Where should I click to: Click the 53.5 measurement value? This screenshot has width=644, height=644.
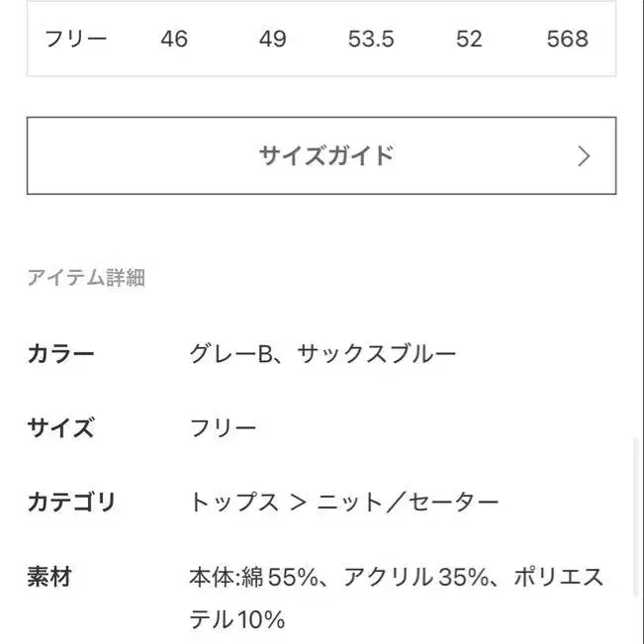[371, 40]
